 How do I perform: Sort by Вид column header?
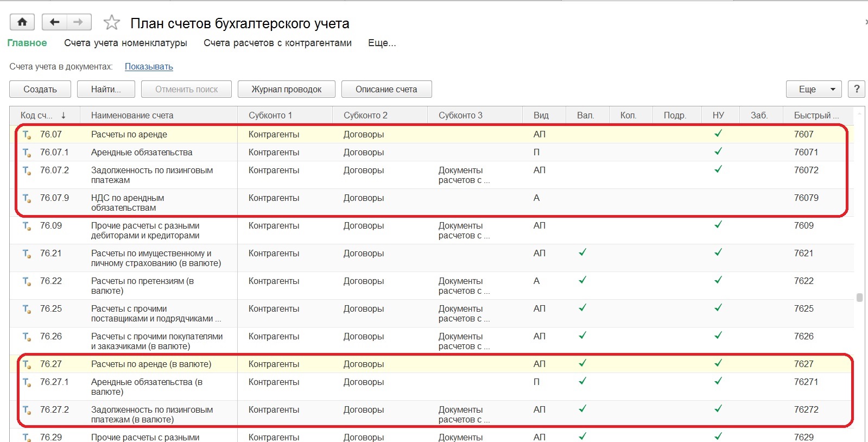pyautogui.click(x=544, y=115)
